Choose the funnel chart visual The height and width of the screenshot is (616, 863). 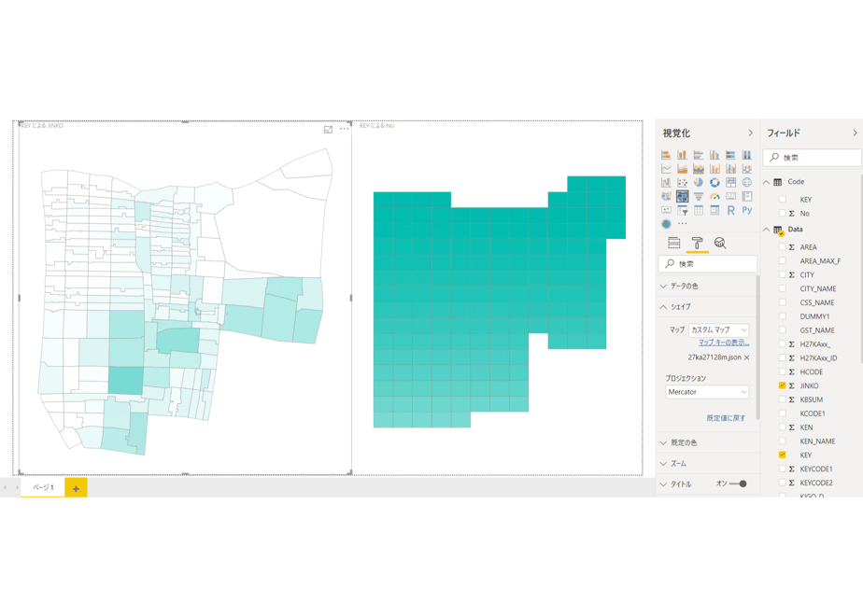click(699, 196)
